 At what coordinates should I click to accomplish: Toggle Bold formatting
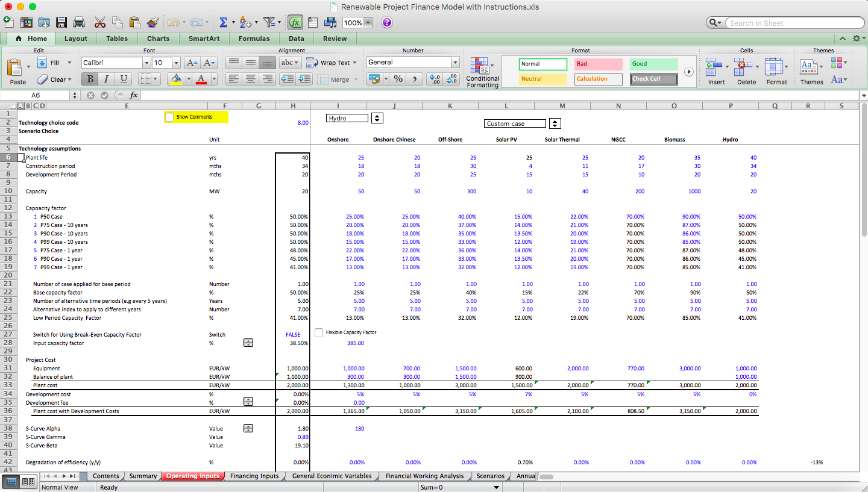pyautogui.click(x=90, y=79)
